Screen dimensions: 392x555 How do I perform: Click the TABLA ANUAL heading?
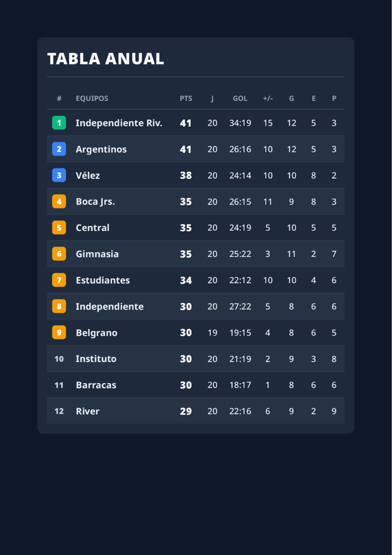106,59
